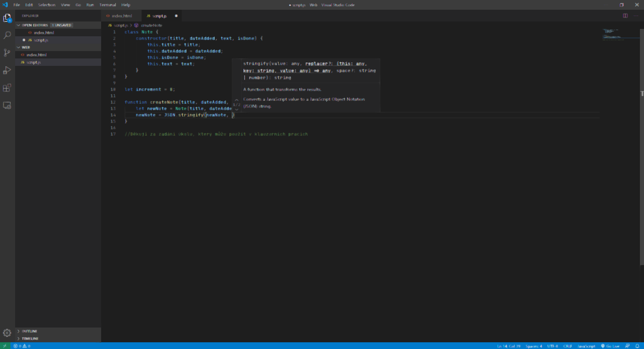Screen dimensions: 644x349
Task: Click the Ln 14, Col 39 indicator
Action: [509, 346]
